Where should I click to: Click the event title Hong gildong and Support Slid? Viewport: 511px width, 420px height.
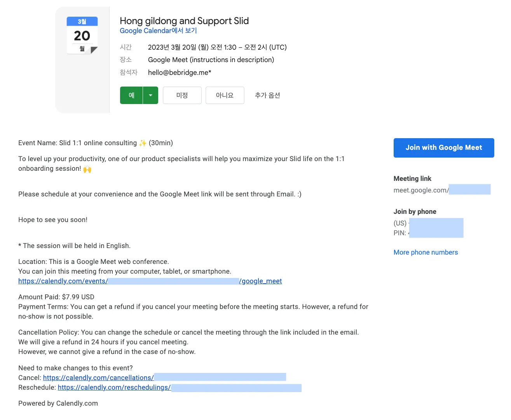point(184,21)
